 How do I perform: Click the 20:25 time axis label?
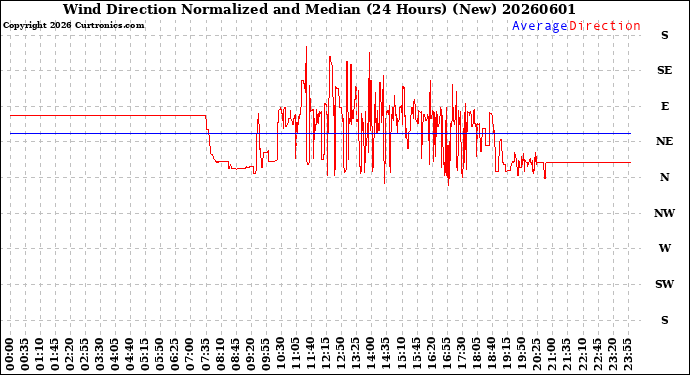pyautogui.click(x=535, y=355)
